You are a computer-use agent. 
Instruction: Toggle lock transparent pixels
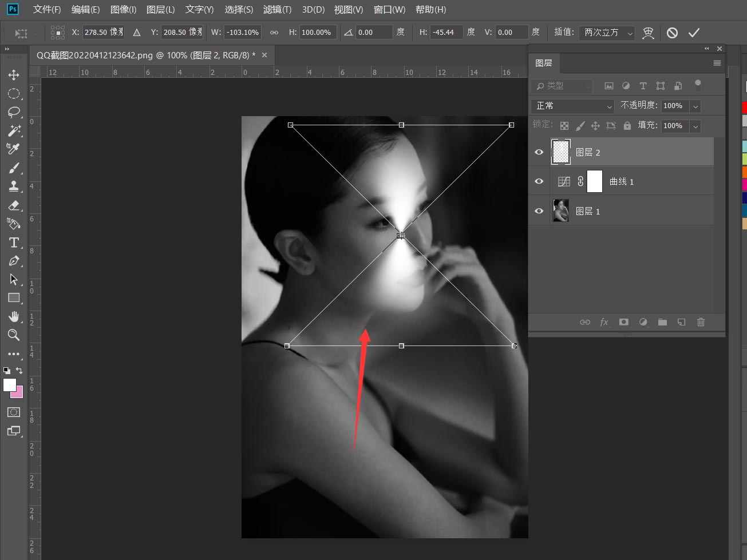[x=564, y=126]
